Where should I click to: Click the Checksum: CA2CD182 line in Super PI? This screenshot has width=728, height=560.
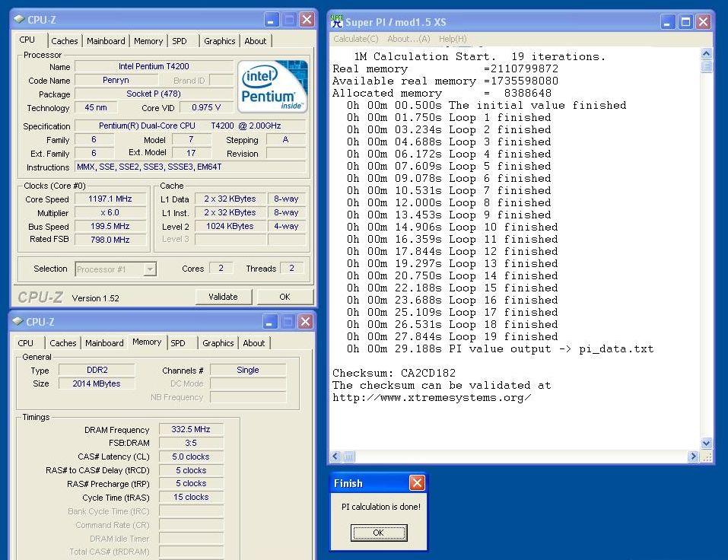(394, 373)
